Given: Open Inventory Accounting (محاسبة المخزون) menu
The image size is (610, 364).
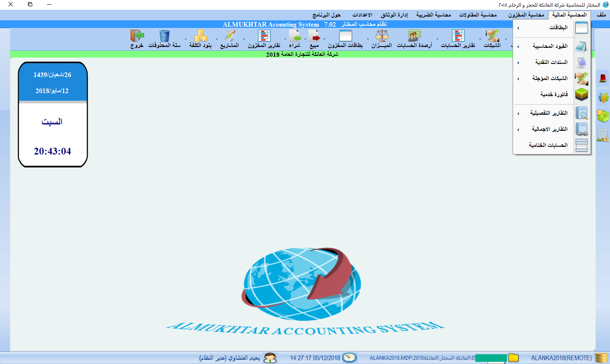Looking at the screenshot, I should 526,15.
